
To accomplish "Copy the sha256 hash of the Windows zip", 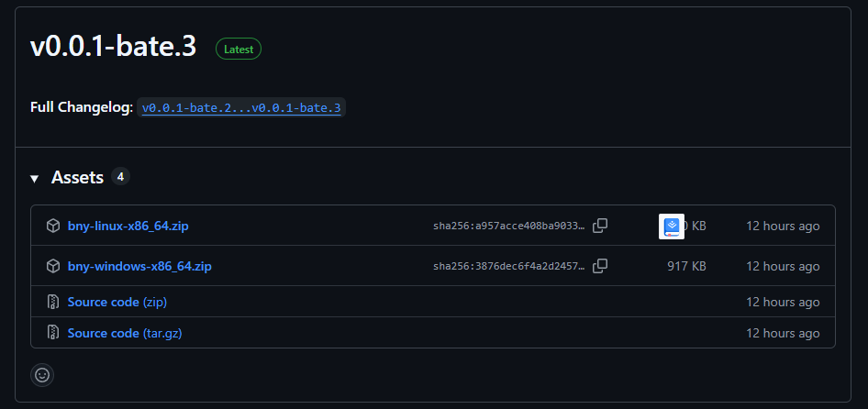I will tap(600, 266).
